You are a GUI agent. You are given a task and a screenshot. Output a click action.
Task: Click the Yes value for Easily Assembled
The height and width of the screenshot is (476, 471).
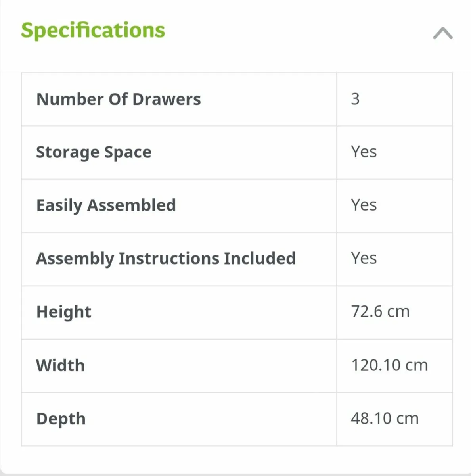[364, 205]
